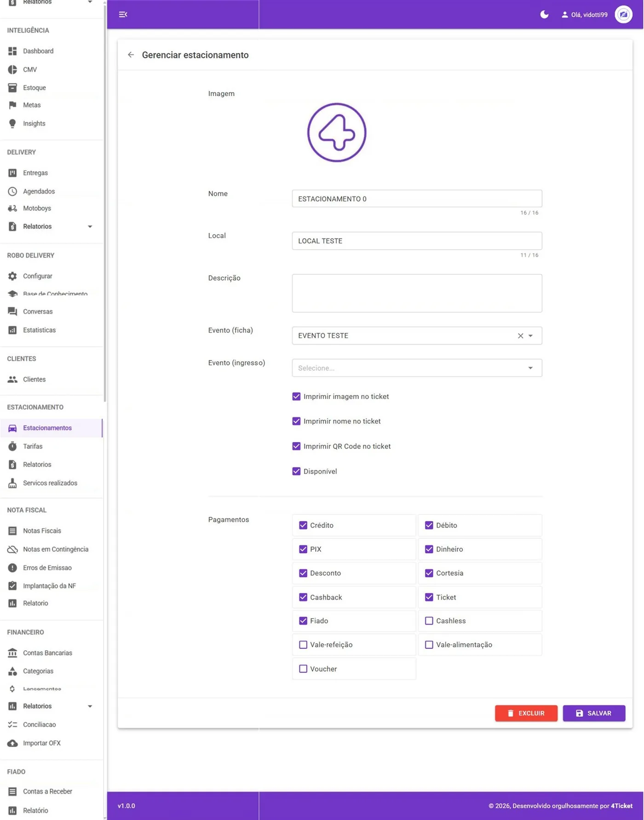This screenshot has height=820, width=644.
Task: Click the Configurar gear icon
Action: [12, 276]
